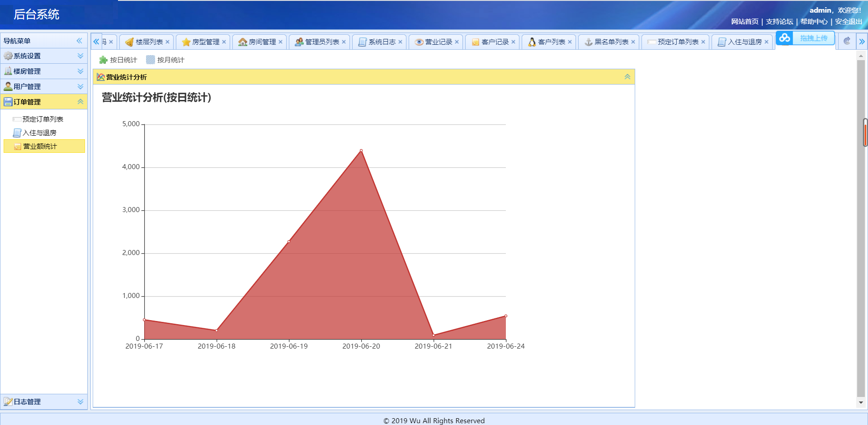This screenshot has height=425, width=868.
Task: Click the 2019-06-24 chart data point
Action: (506, 316)
